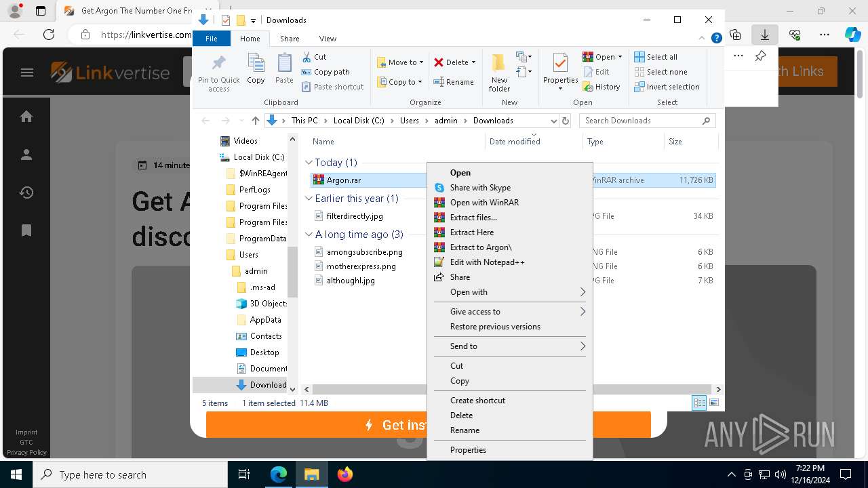Screen dimensions: 868x488
Task: Open Linkvertise hamburger menu
Action: (x=27, y=73)
